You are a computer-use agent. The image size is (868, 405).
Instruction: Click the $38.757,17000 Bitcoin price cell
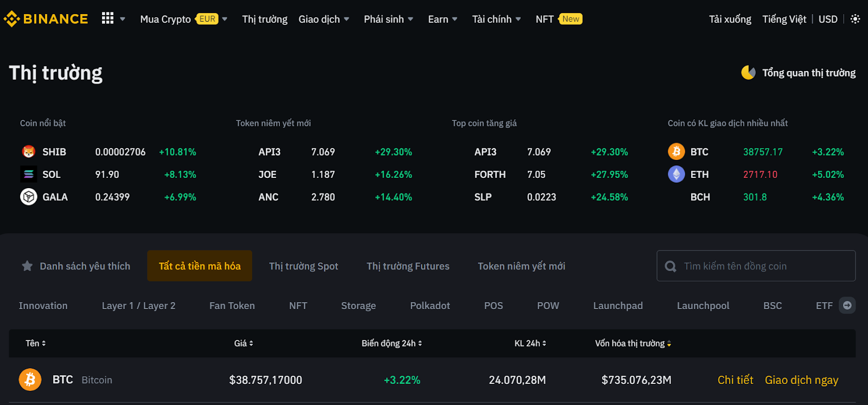265,380
